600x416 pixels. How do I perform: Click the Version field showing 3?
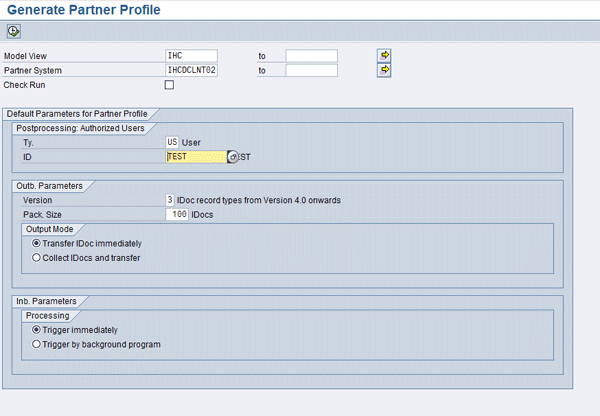tap(170, 200)
